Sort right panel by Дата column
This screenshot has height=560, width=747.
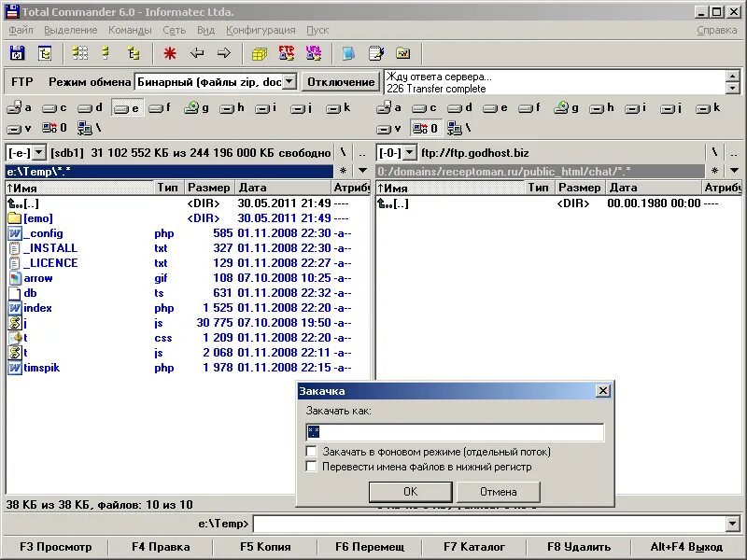654,188
